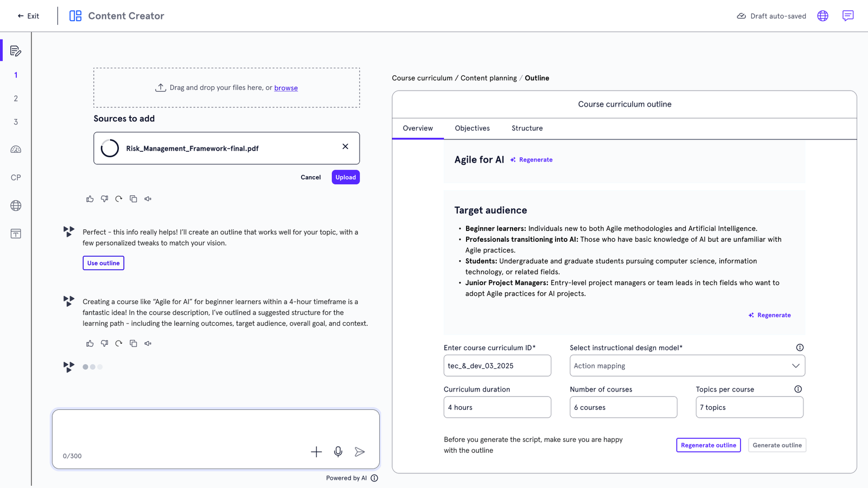Switch to the Structure tab
Screen dimensions: 868x488
527,129
